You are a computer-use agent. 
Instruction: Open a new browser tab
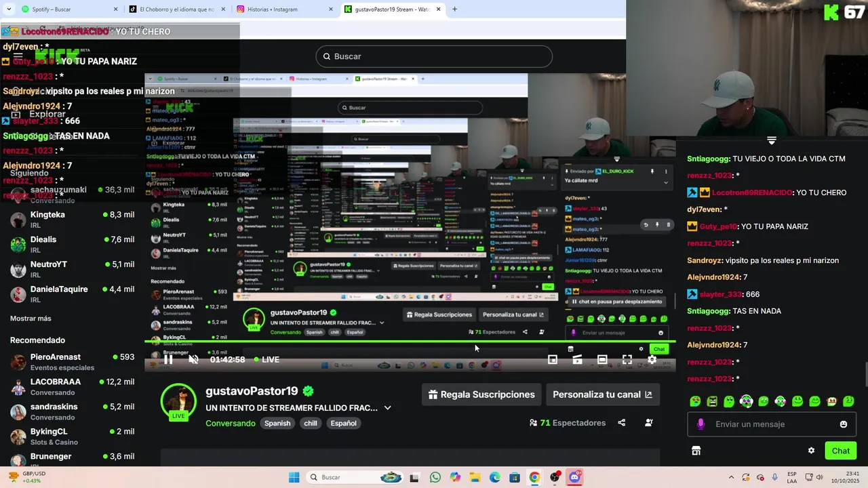pos(454,9)
